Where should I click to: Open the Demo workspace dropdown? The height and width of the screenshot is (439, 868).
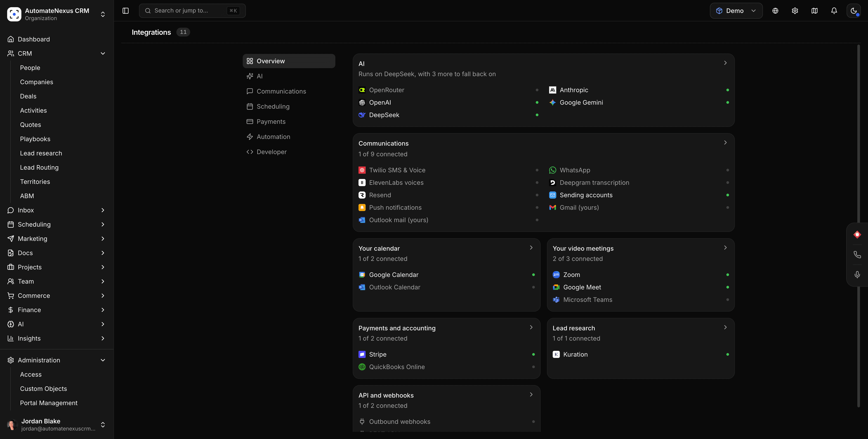tap(736, 11)
